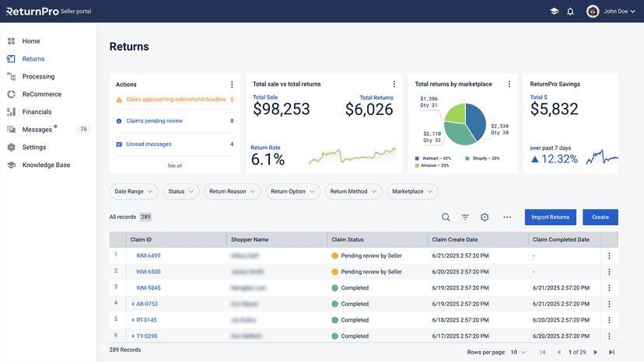Click the Create button
This screenshot has width=644, height=362.
[x=600, y=217]
